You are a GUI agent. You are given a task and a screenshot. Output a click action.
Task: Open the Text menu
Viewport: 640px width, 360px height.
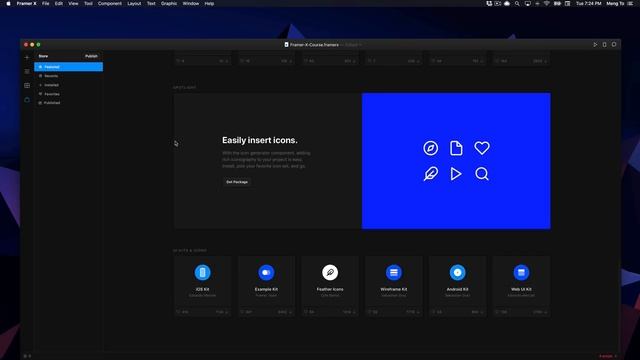pyautogui.click(x=151, y=3)
